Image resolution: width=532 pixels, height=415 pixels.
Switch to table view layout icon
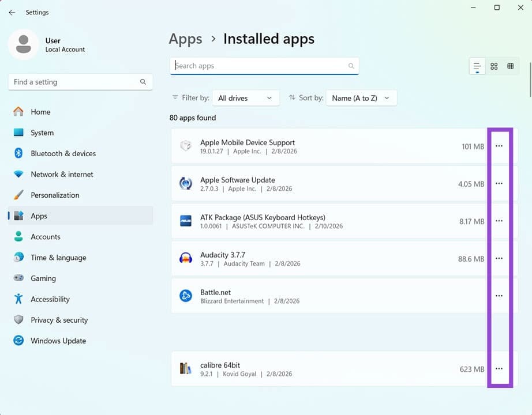point(510,66)
